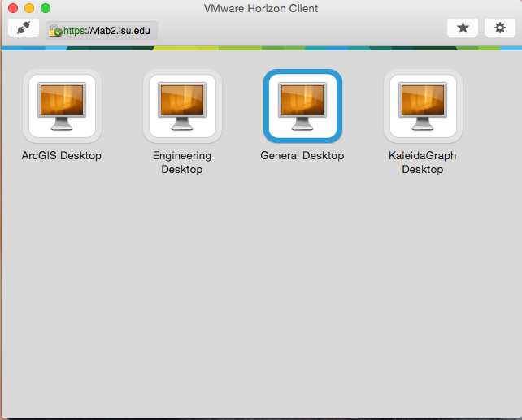Launch the highlighted General Desktop icon
Viewport: 522px width, 420px height.
pyautogui.click(x=302, y=106)
